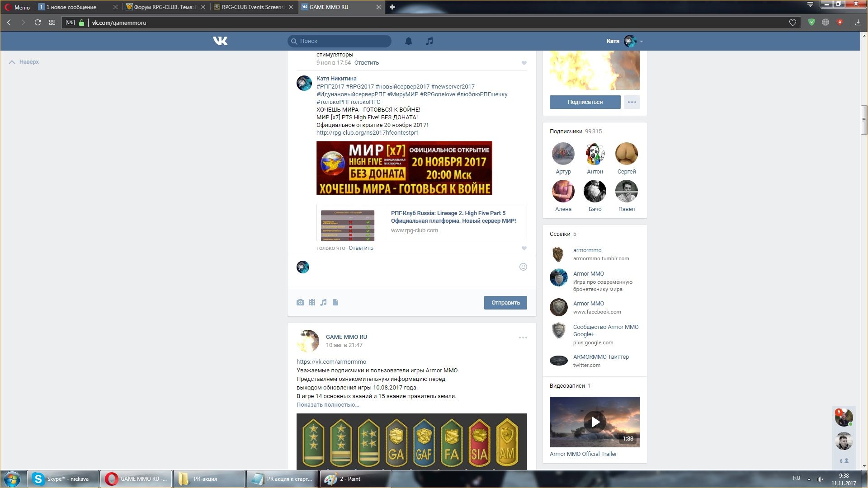Open the emoji smiley picker
Viewport: 868px width, 488px height.
523,267
